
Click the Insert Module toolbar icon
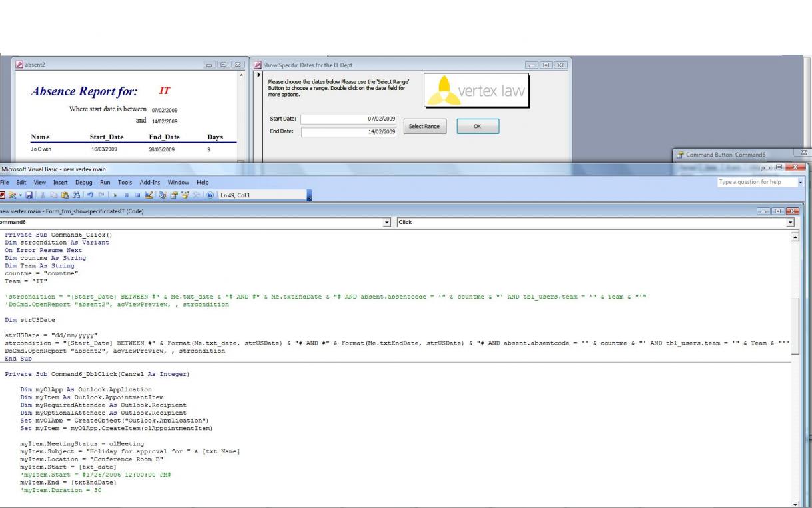[x=12, y=195]
